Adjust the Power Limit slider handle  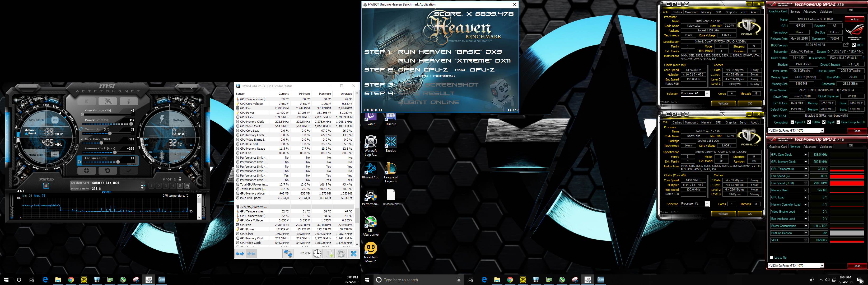131,124
